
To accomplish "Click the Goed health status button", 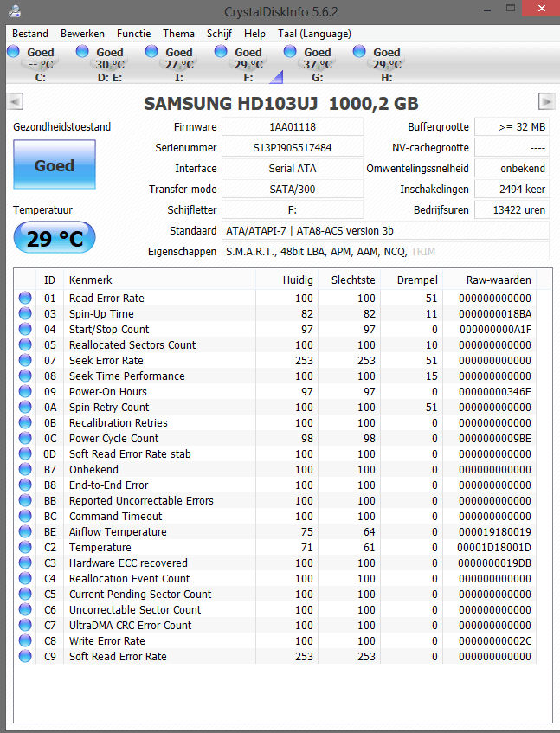I will [55, 164].
